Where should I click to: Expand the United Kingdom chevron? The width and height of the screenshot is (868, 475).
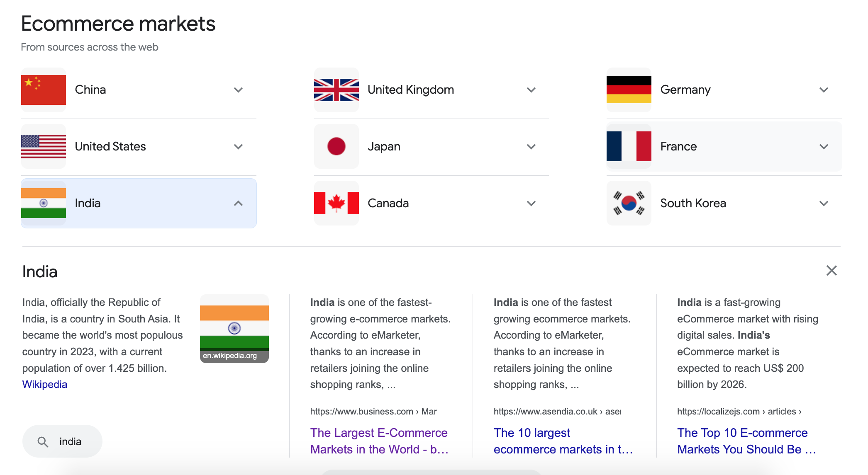click(x=531, y=90)
